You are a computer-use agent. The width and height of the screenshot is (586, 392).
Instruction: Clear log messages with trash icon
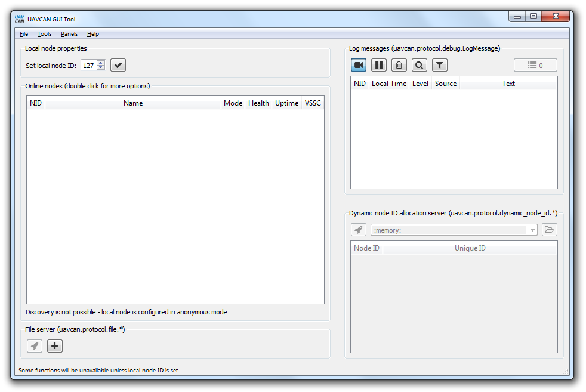click(x=399, y=65)
